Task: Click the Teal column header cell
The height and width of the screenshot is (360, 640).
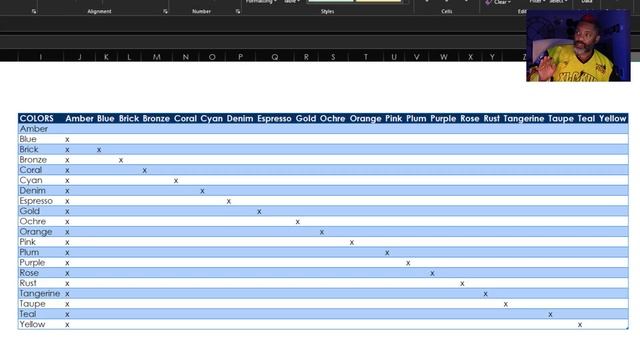Action: coord(586,118)
